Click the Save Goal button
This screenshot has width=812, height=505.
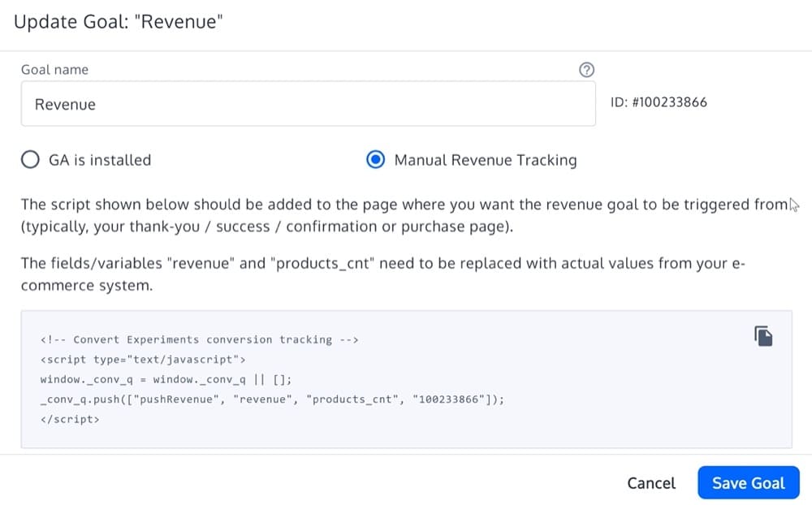click(748, 482)
